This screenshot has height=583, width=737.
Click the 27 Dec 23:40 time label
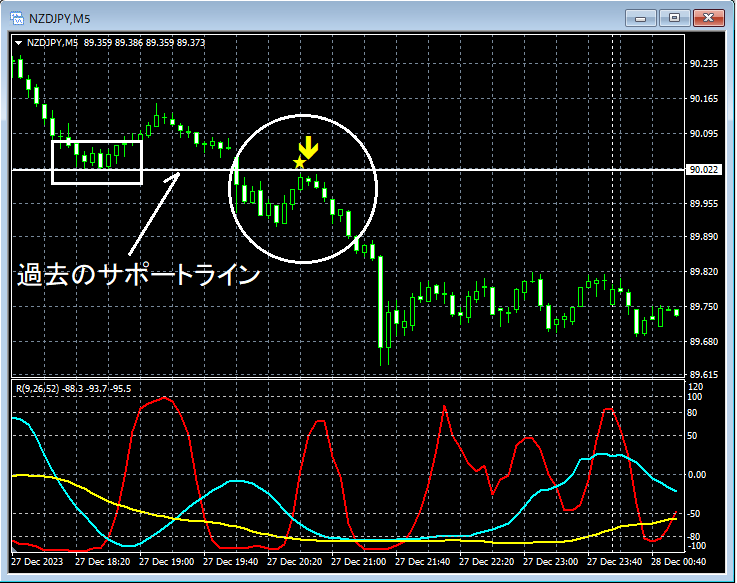tap(614, 562)
